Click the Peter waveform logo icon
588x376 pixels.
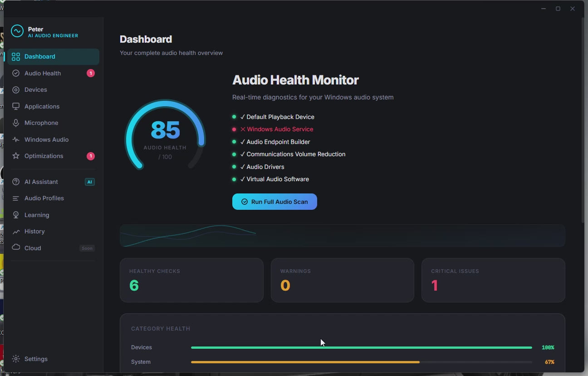tap(17, 31)
